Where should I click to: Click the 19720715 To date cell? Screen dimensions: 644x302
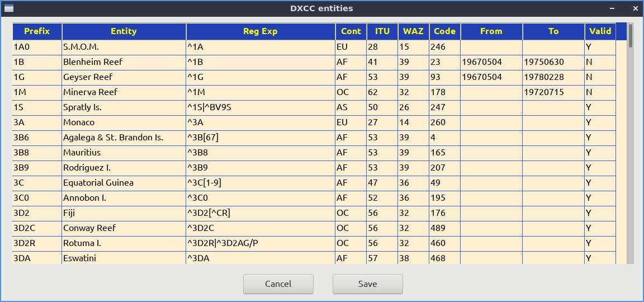click(553, 92)
